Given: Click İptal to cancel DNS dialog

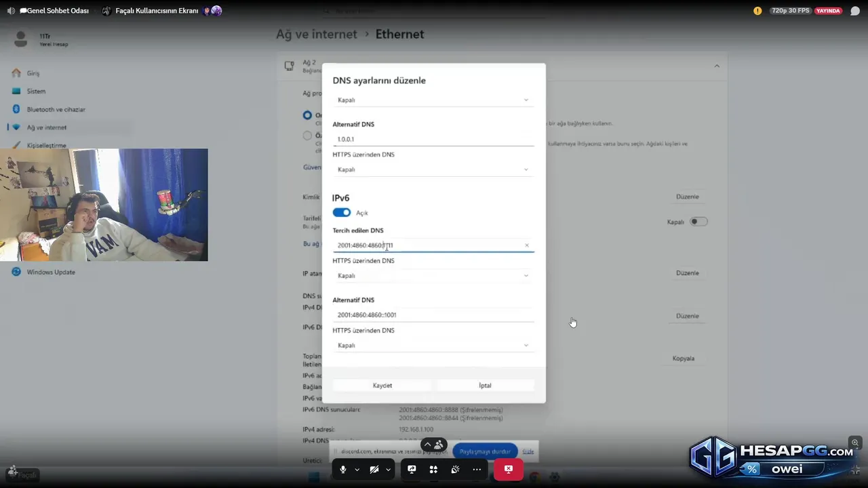Looking at the screenshot, I should click(485, 386).
